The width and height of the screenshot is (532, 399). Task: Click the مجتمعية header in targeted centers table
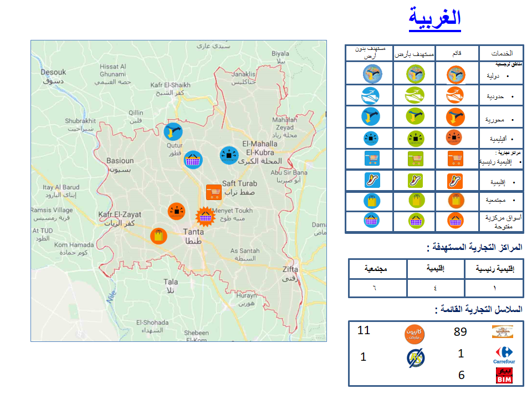point(376,269)
